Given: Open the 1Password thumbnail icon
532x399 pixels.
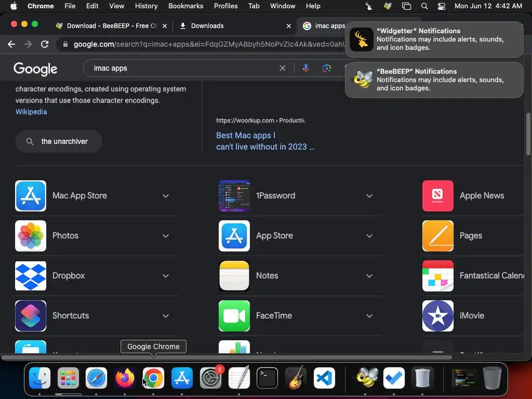Looking at the screenshot, I should pyautogui.click(x=234, y=196).
